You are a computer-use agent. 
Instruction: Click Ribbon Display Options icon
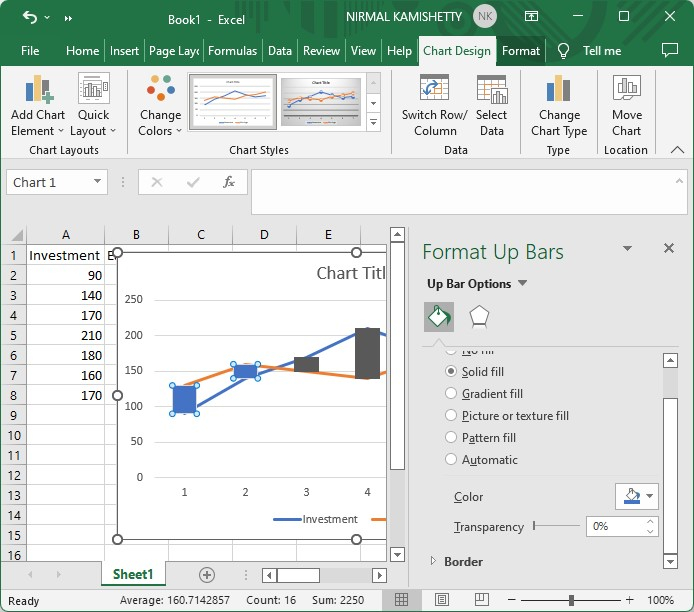531,16
